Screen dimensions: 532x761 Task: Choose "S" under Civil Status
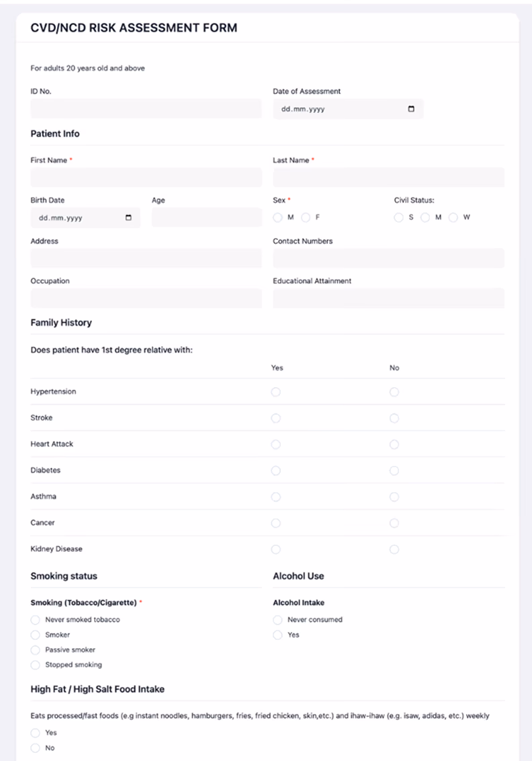(398, 217)
